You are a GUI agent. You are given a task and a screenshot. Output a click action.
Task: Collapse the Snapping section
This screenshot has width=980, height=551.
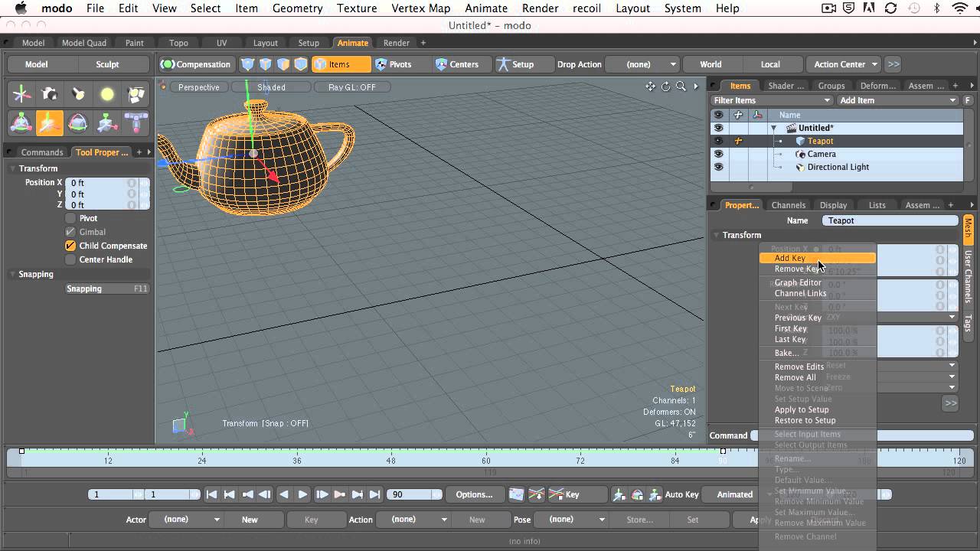click(x=13, y=274)
